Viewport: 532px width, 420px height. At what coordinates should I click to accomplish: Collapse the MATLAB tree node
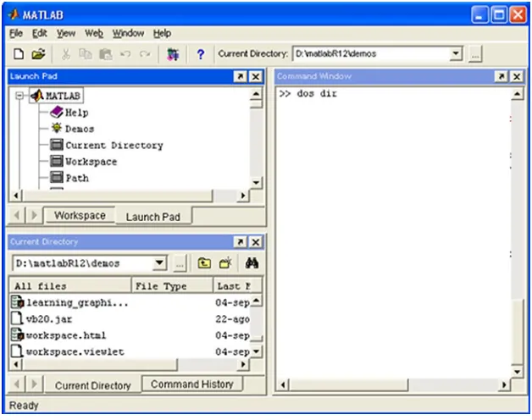click(19, 96)
